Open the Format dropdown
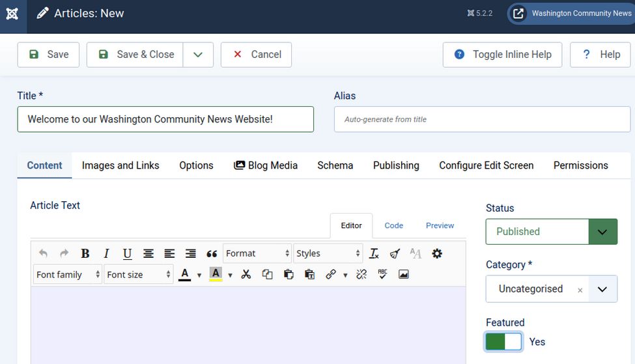The image size is (635, 364). pos(257,253)
